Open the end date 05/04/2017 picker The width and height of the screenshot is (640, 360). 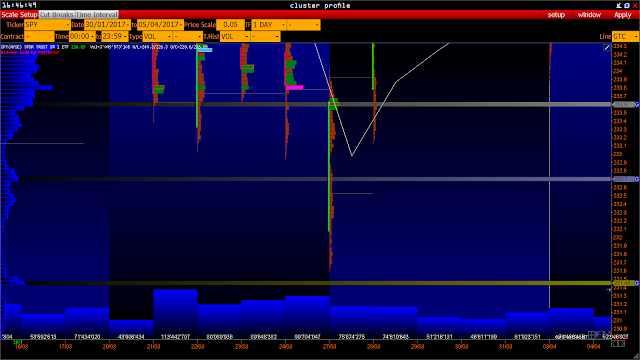160,25
